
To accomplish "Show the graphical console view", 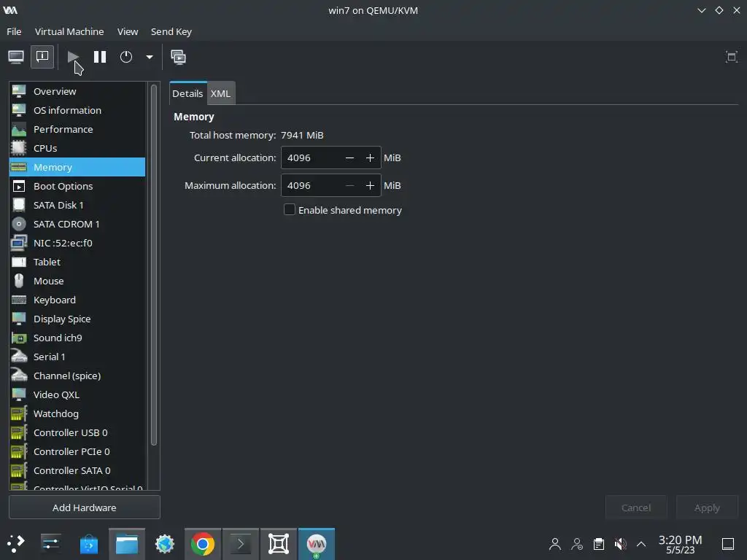I will click(16, 57).
